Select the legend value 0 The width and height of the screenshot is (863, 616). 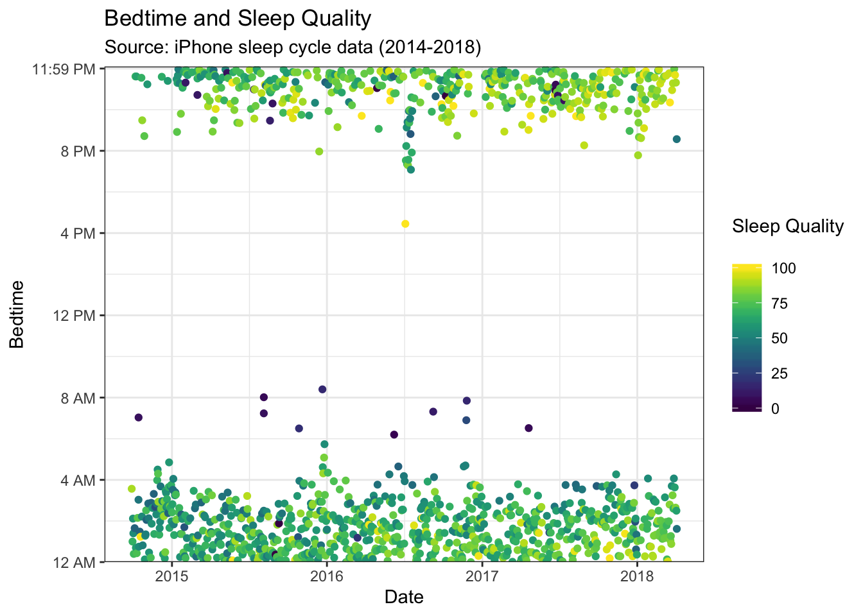[x=775, y=409]
